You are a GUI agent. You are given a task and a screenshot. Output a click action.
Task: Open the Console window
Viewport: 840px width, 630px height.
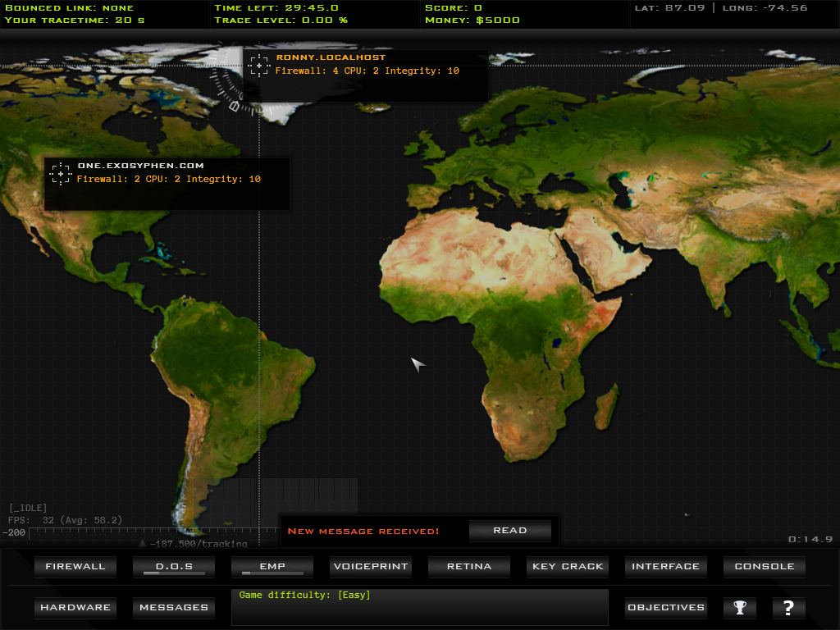(764, 567)
